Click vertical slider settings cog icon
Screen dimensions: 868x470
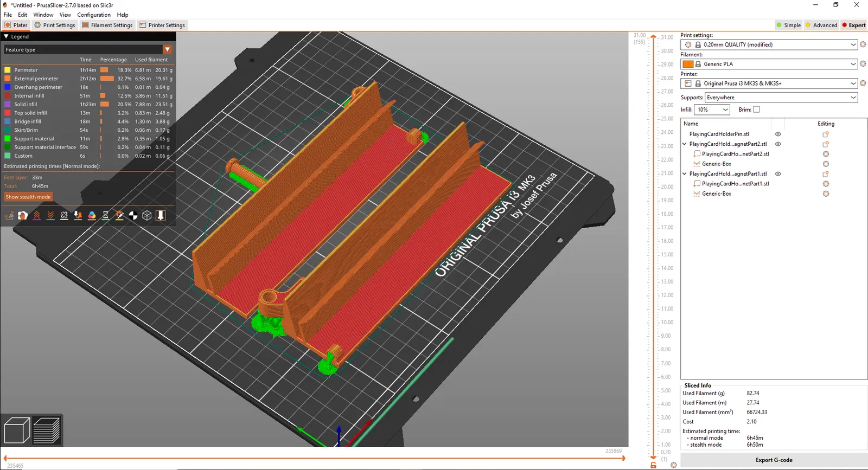point(674,465)
